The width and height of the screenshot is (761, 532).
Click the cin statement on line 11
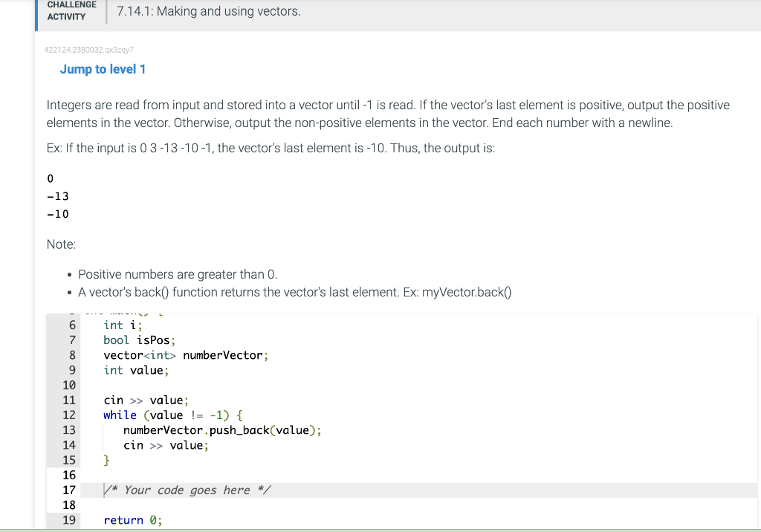(145, 400)
